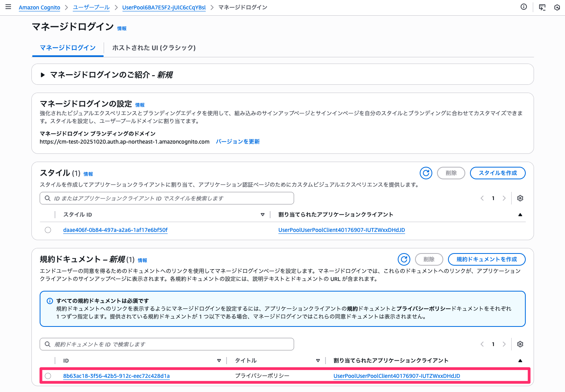565x392 pixels.
Task: Open the hamburger navigation menu
Action: [x=8, y=7]
